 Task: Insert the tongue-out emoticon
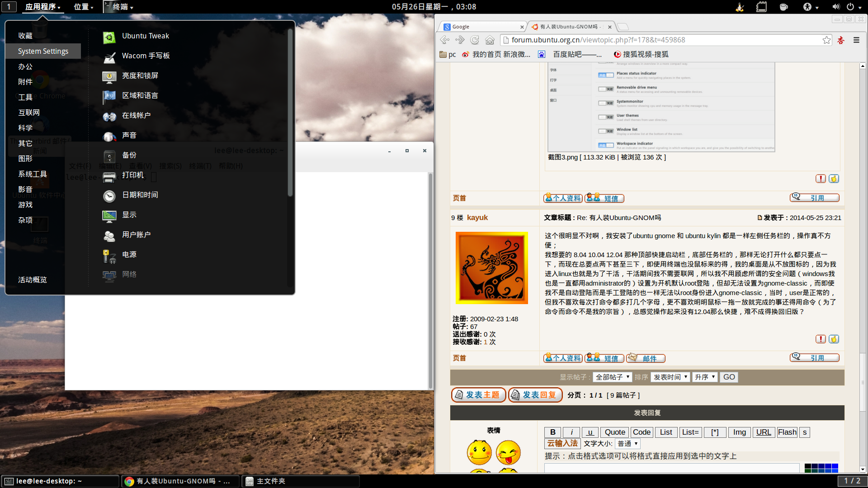point(508,452)
